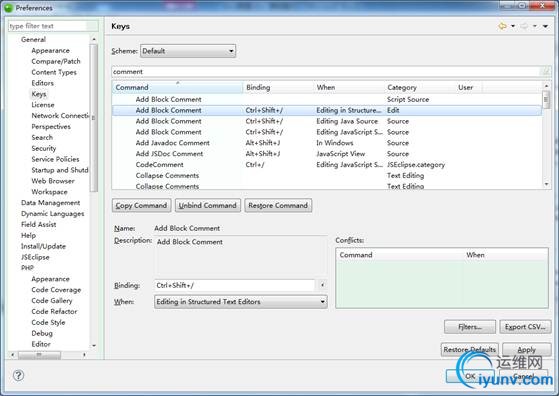
Task: Sort by the Category column header
Action: click(x=420, y=87)
